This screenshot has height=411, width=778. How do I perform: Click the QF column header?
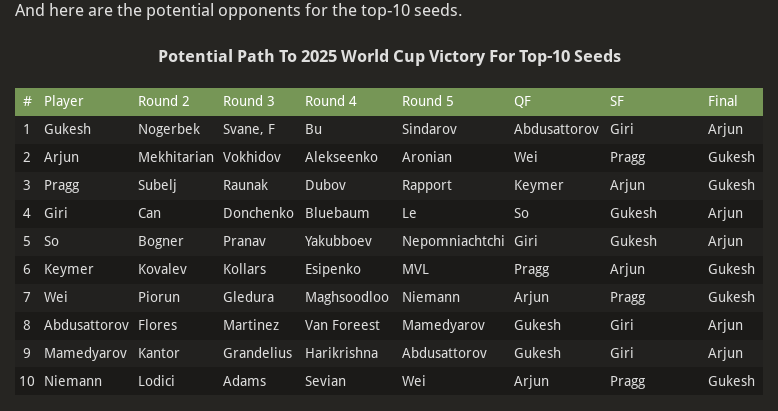coord(523,101)
